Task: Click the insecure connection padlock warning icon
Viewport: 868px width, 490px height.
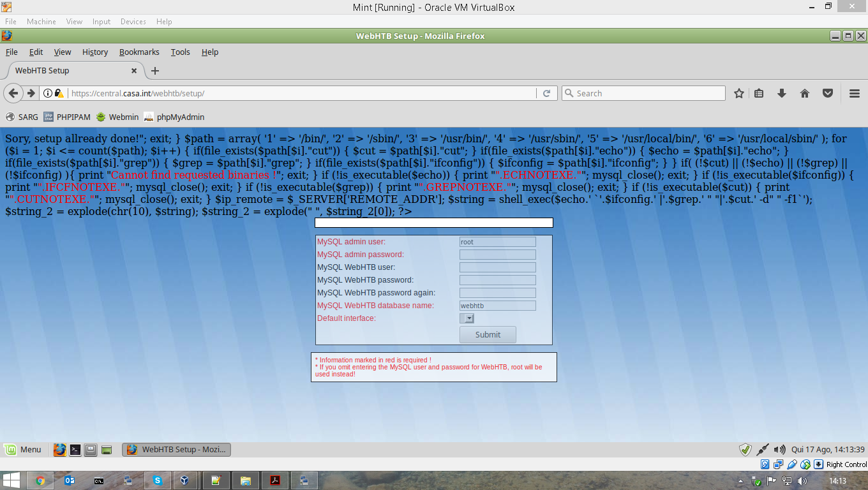Action: tap(59, 93)
